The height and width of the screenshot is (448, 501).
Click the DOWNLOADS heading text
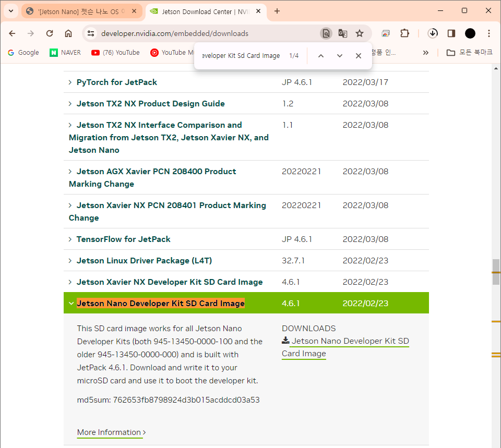[308, 329]
